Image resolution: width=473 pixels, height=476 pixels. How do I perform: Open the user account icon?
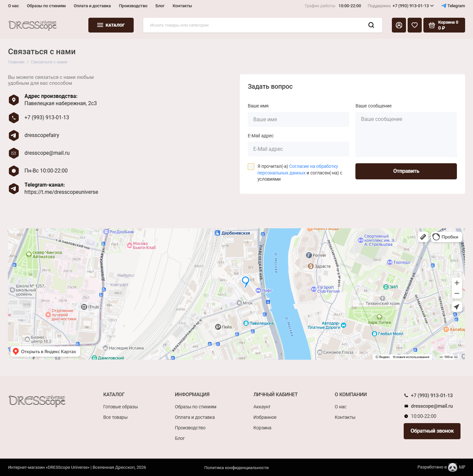pyautogui.click(x=399, y=25)
